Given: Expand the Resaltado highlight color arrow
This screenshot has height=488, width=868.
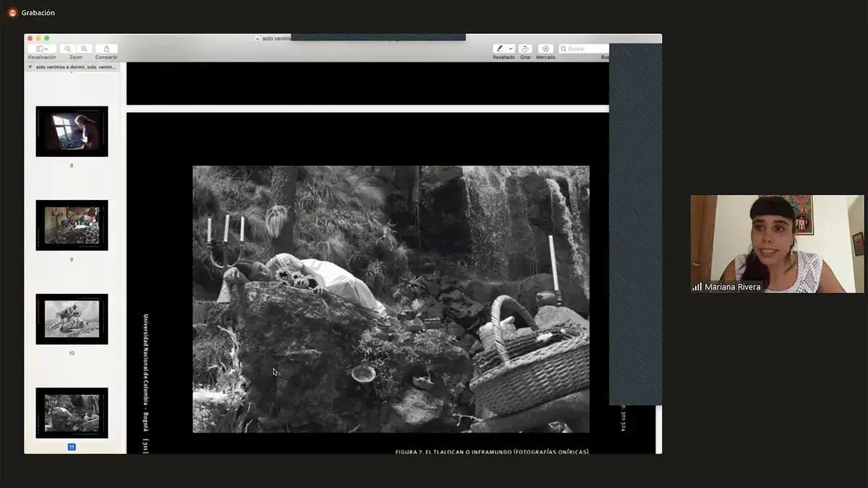Looking at the screenshot, I should [x=511, y=49].
